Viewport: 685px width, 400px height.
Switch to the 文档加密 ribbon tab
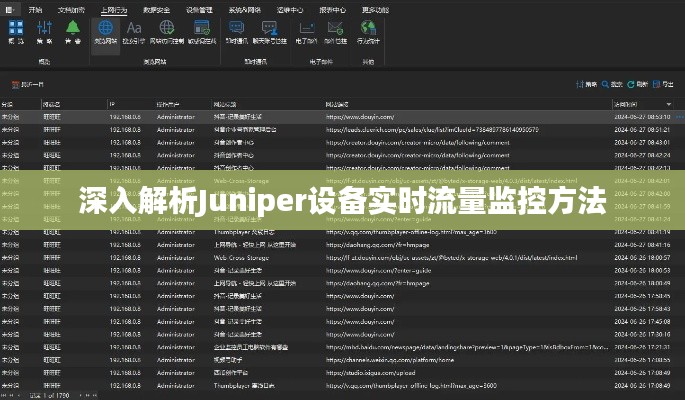pyautogui.click(x=71, y=10)
